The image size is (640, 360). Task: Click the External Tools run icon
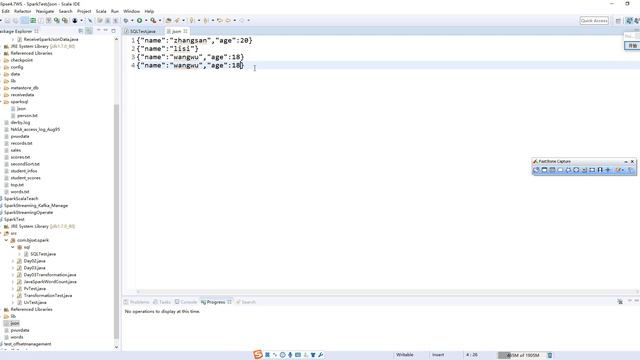[x=153, y=20]
